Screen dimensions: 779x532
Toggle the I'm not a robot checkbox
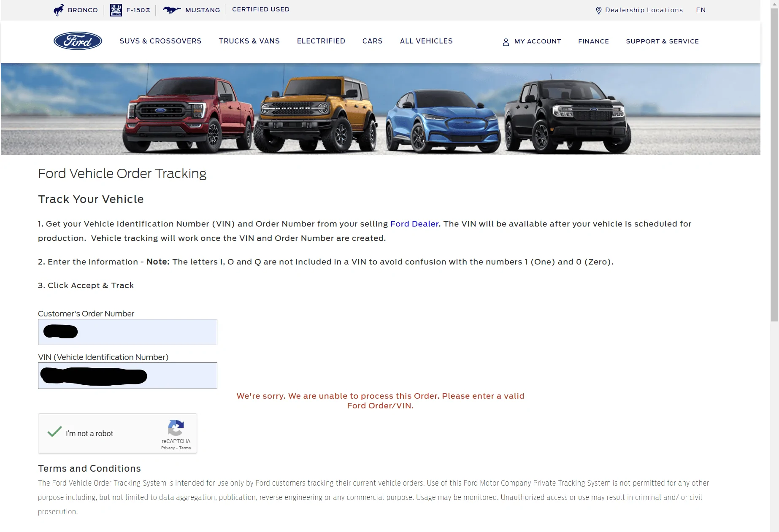coord(55,432)
